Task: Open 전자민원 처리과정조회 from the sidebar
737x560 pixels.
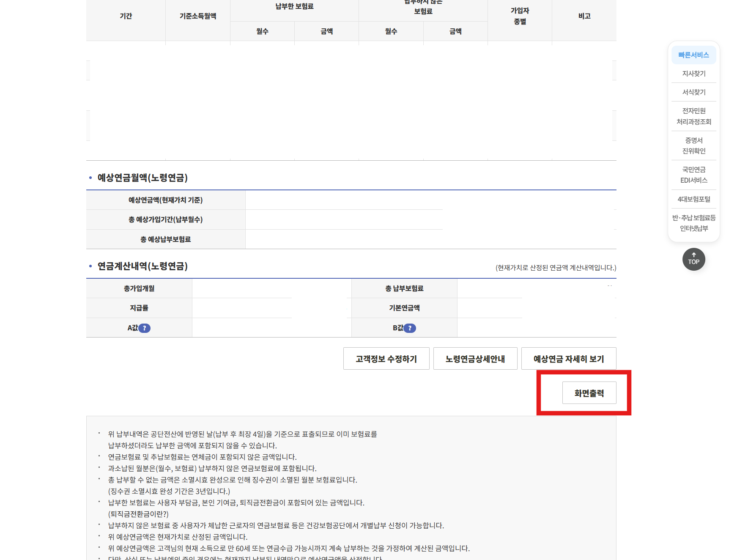Action: 693,116
